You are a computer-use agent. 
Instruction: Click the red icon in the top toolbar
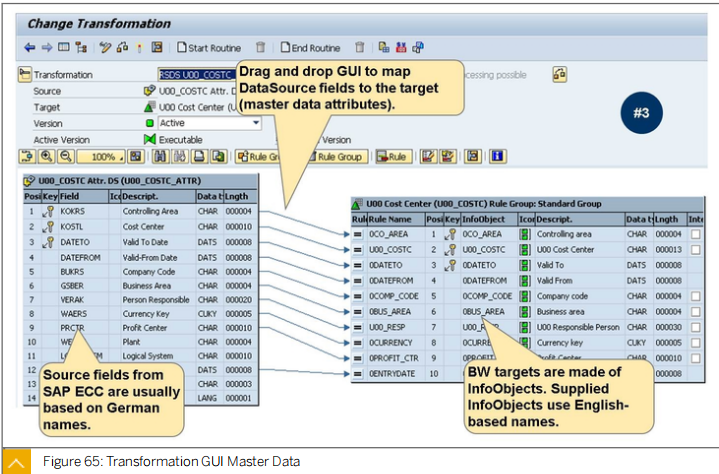[401, 47]
